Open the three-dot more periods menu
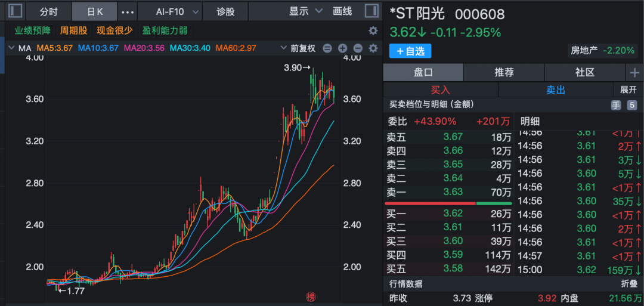Viewport: 644px width, 306px height. tap(128, 11)
